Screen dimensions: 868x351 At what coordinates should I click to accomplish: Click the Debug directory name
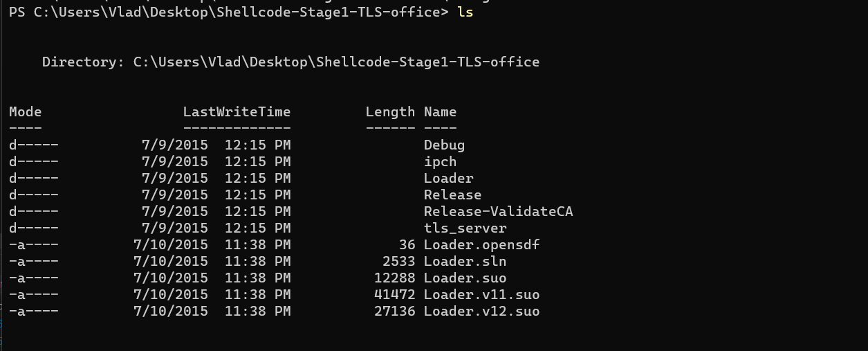point(444,145)
